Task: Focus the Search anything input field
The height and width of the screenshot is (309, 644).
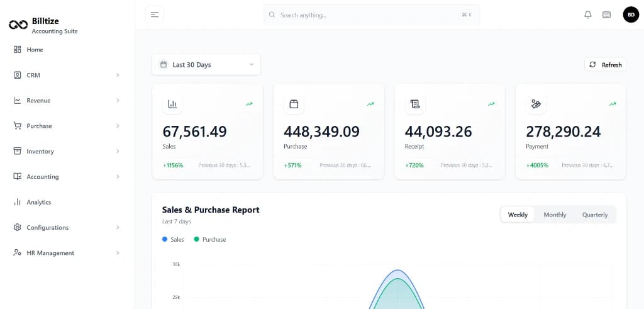Action: (x=372, y=15)
